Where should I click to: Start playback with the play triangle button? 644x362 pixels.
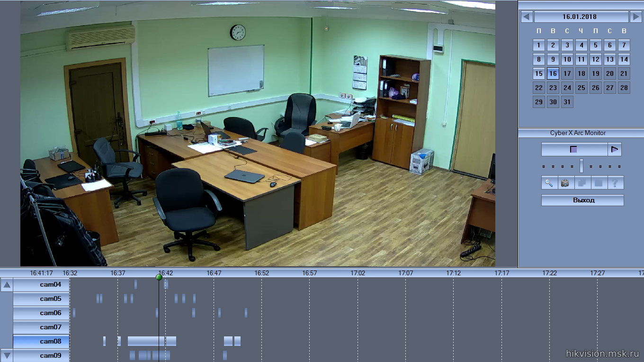tap(615, 149)
